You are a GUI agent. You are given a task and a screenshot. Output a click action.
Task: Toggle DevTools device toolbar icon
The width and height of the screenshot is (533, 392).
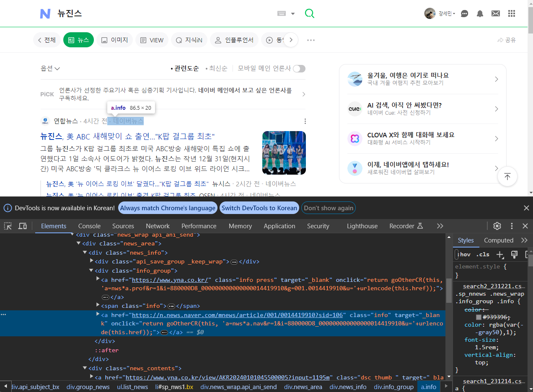pos(23,226)
